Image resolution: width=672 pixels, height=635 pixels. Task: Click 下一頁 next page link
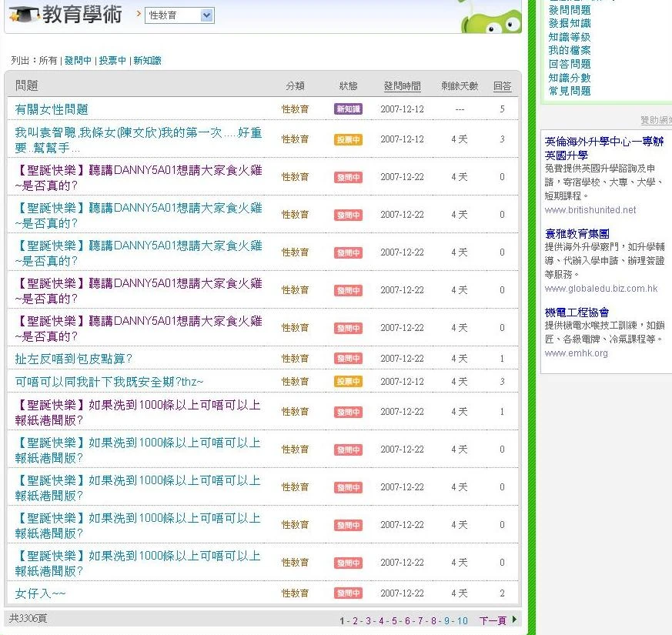(x=493, y=620)
